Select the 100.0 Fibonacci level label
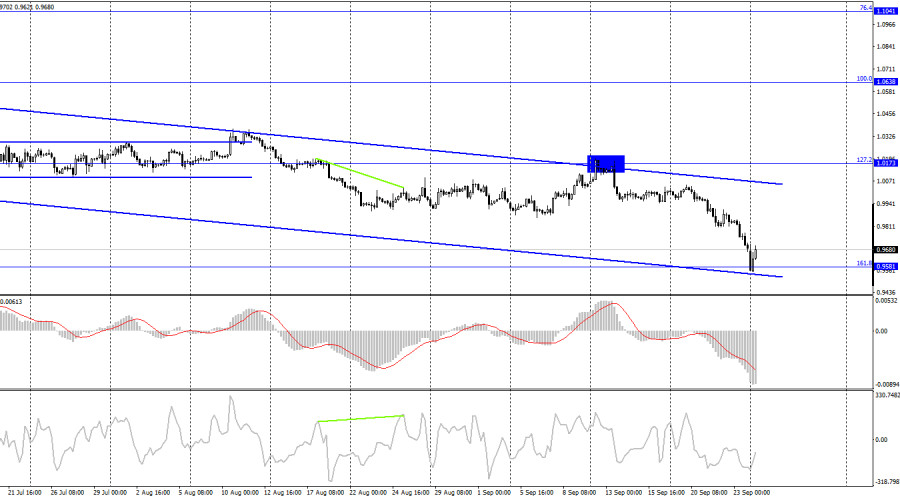The width and height of the screenshot is (900, 500). coord(864,79)
